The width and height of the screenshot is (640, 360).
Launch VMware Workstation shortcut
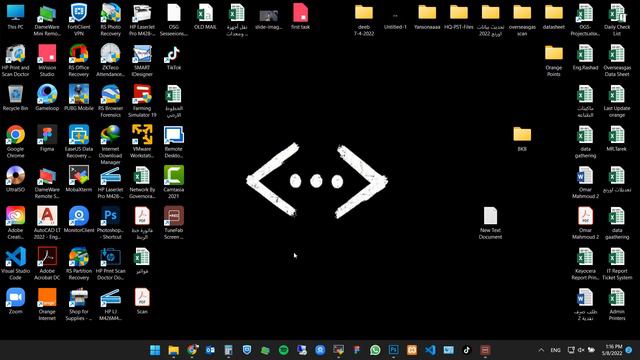[142, 141]
